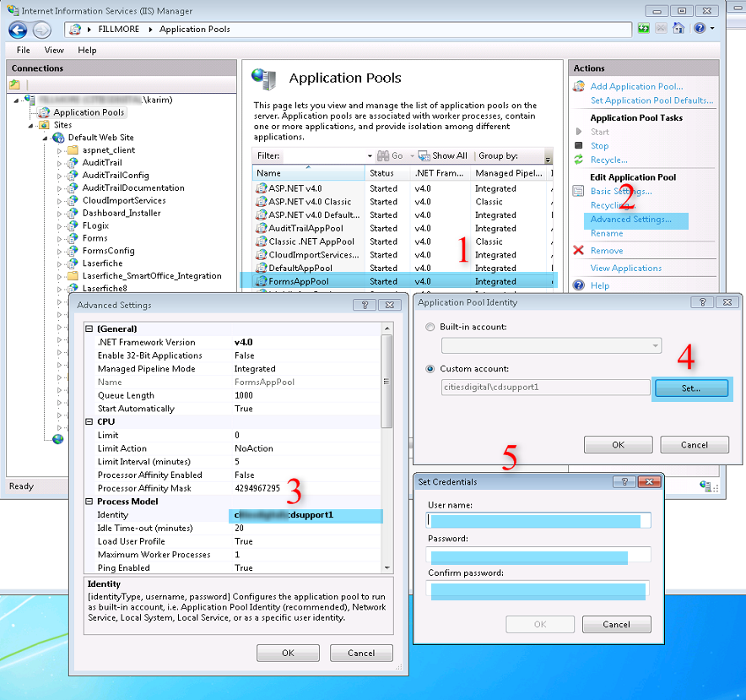Select the Built-in account radio button

[430, 327]
